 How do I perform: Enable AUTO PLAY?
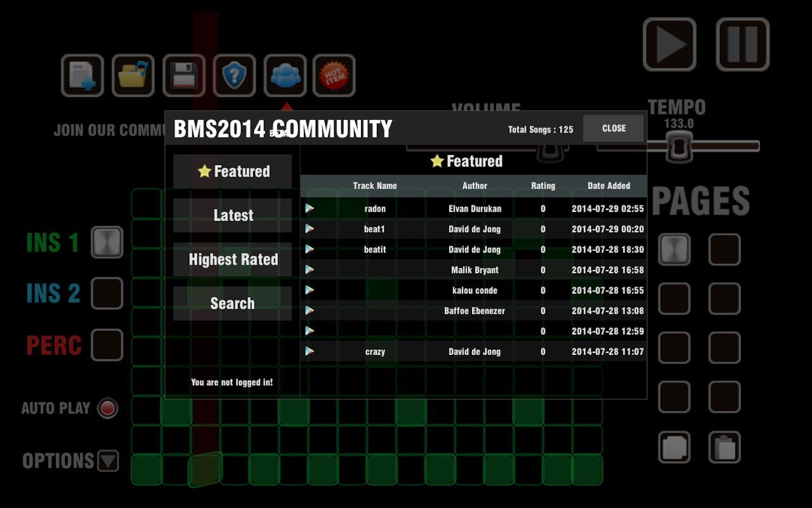(x=108, y=408)
